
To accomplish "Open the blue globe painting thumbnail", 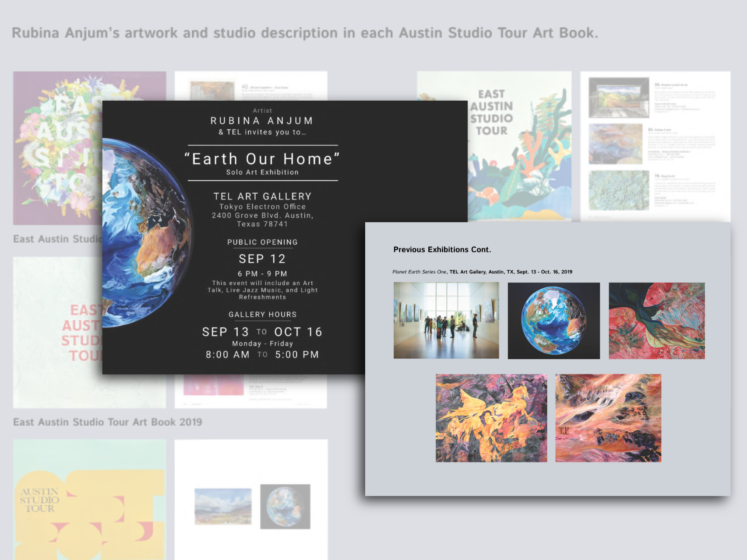I will coord(554,321).
